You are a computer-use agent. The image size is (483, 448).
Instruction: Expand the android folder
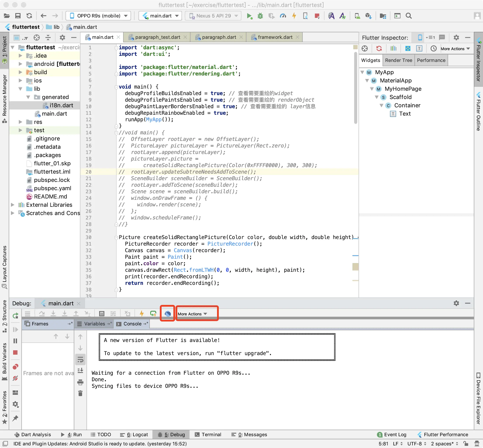[20, 64]
